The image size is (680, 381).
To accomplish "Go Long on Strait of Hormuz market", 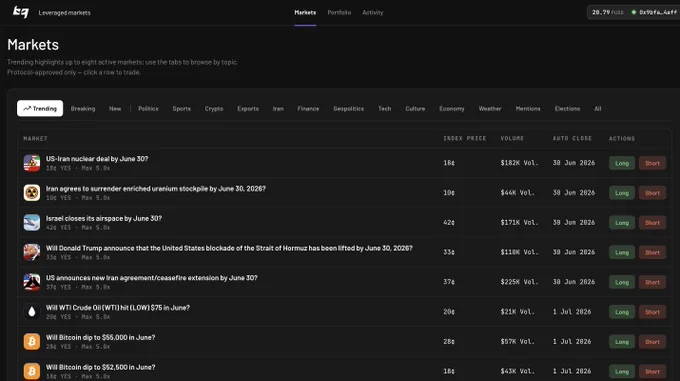I will pos(622,252).
